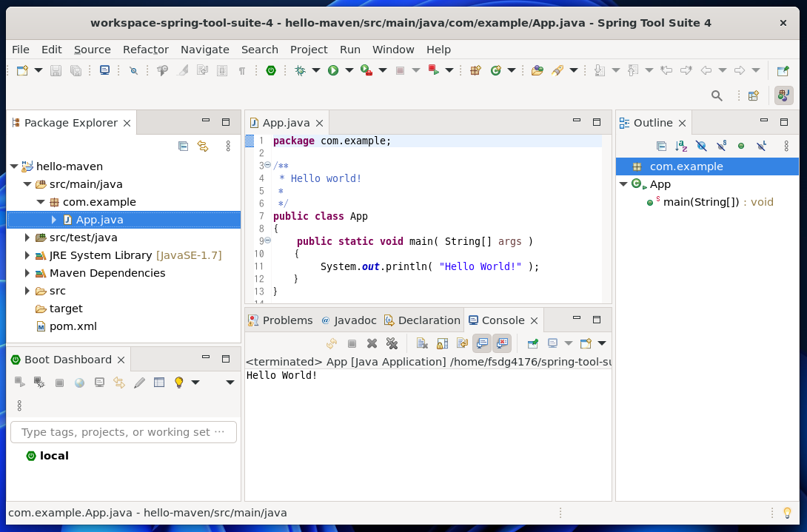Run the App.java application with the green Run button
Viewport: 807px width, 532px height.
point(333,70)
